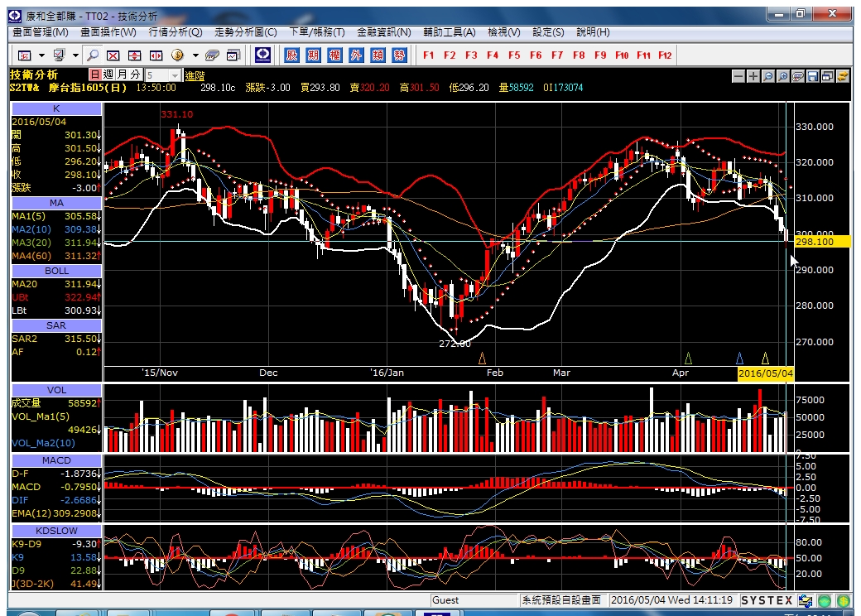The image size is (861, 616).
Task: Click the Concord logo toolbar icon
Action: [263, 55]
